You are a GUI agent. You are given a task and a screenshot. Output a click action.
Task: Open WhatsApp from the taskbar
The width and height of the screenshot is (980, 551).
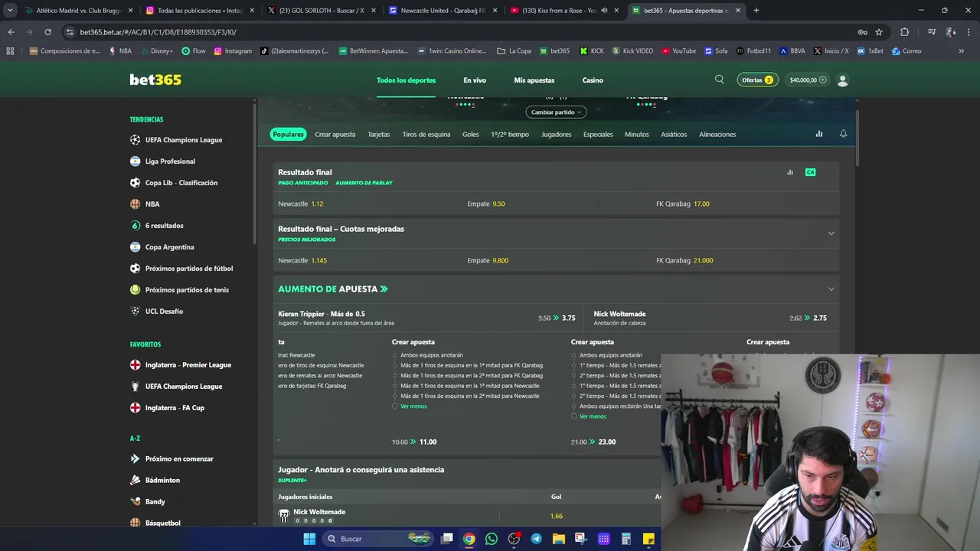coord(492,539)
